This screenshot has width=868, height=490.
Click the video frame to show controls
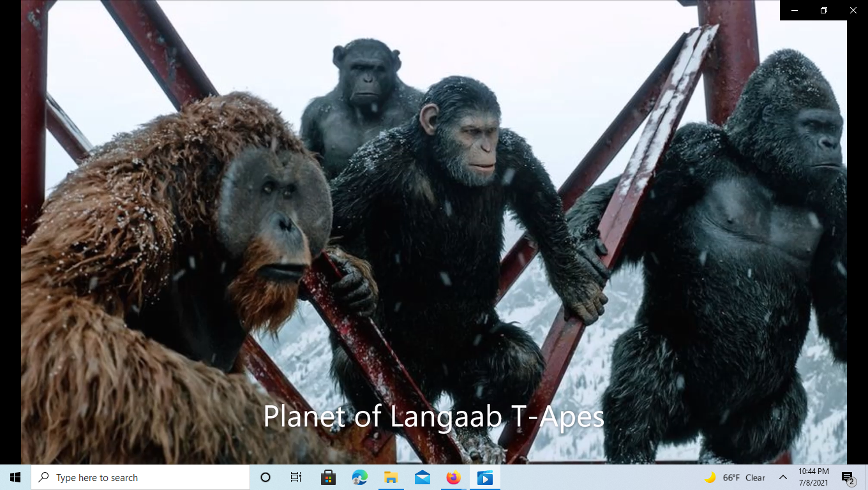pos(434,232)
